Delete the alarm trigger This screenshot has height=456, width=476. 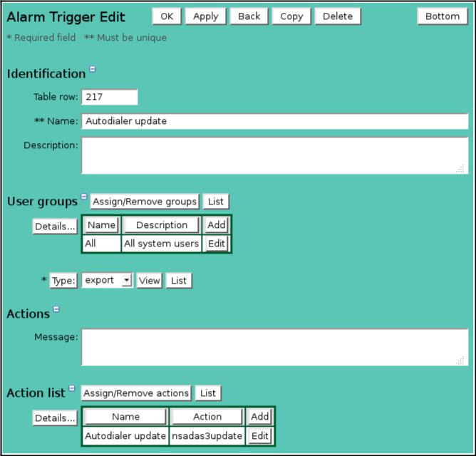(x=338, y=16)
